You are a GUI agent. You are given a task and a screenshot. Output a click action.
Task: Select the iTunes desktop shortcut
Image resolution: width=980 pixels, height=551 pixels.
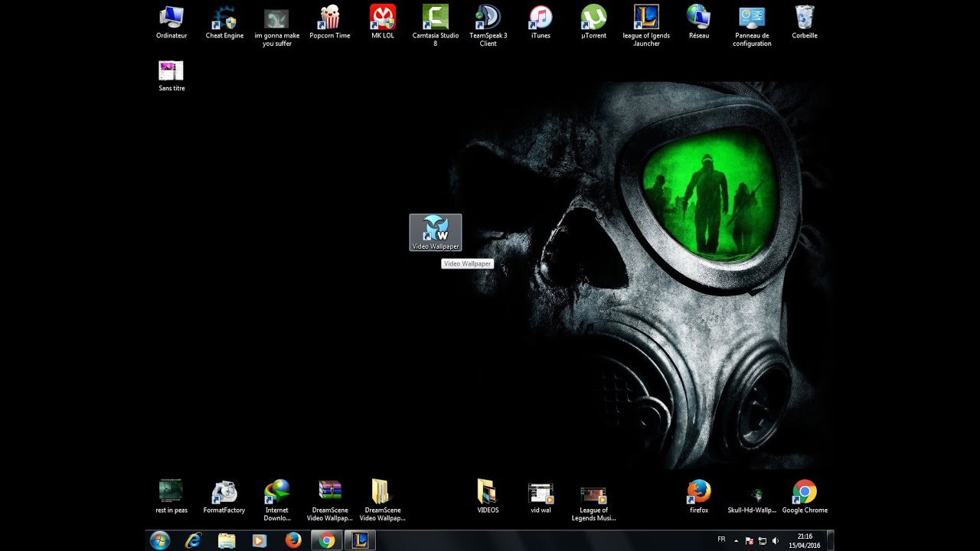tap(541, 22)
